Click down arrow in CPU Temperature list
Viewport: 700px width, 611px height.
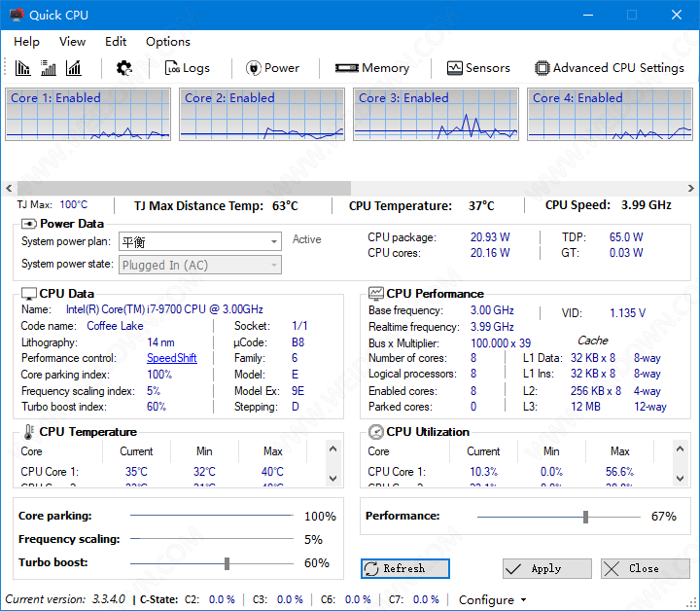(333, 479)
